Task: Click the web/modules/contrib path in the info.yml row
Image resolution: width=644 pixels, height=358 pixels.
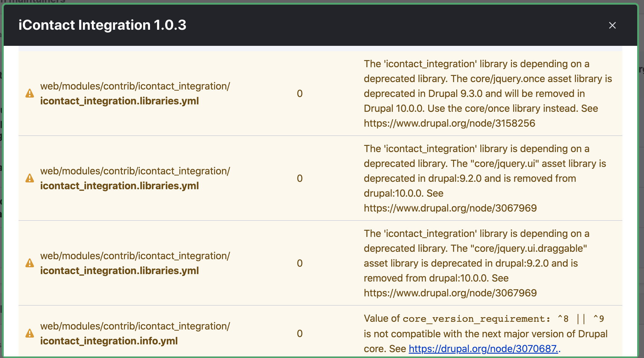Action: [x=135, y=326]
